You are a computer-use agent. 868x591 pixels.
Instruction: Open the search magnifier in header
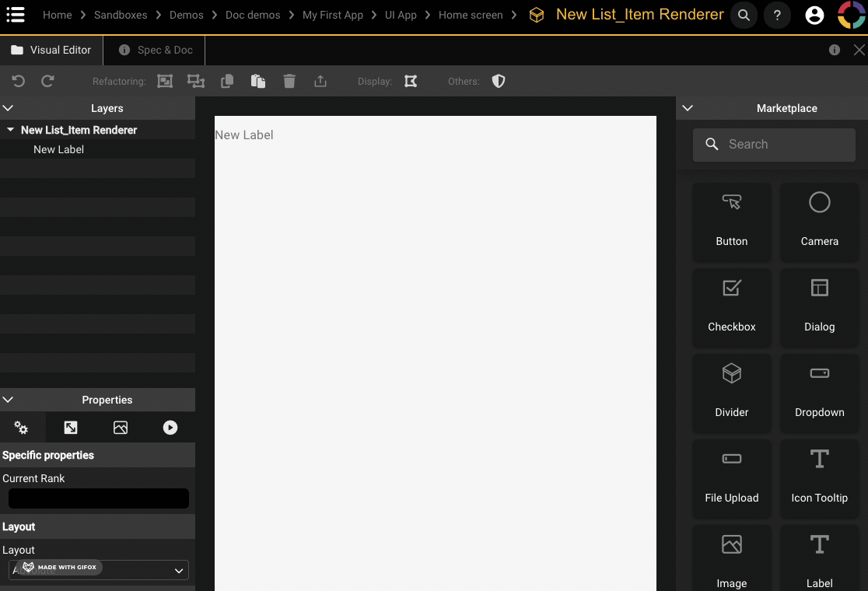click(x=744, y=15)
